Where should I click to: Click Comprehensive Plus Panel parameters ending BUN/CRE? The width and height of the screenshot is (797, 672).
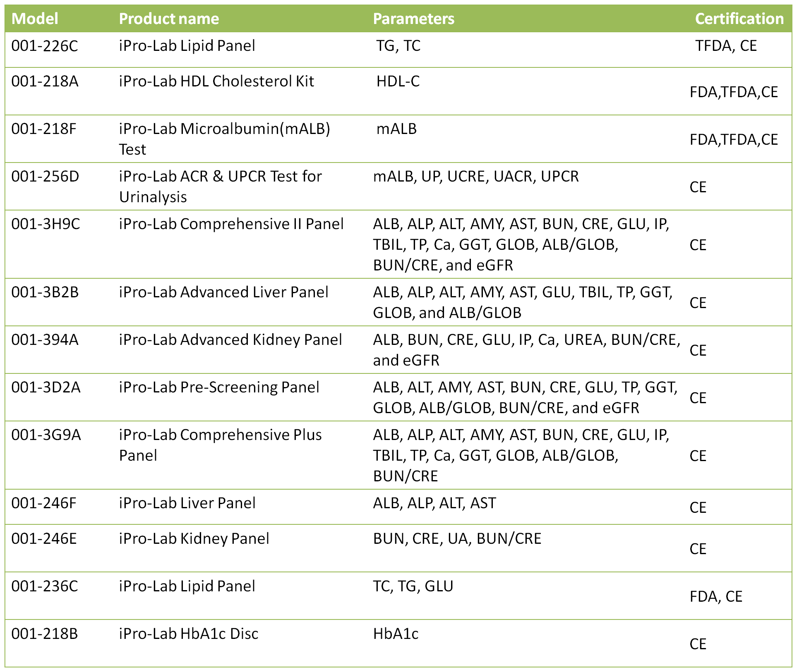521,456
